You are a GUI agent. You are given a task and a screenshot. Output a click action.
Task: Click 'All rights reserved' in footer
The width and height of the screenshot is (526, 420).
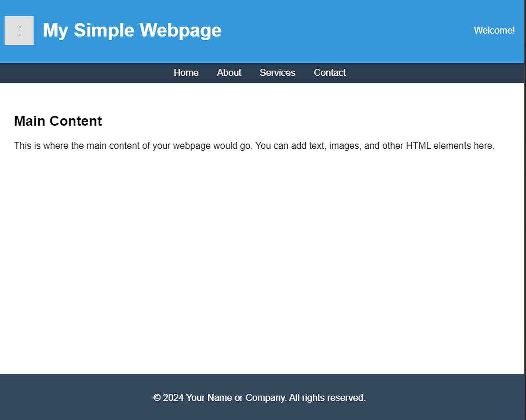click(x=327, y=398)
